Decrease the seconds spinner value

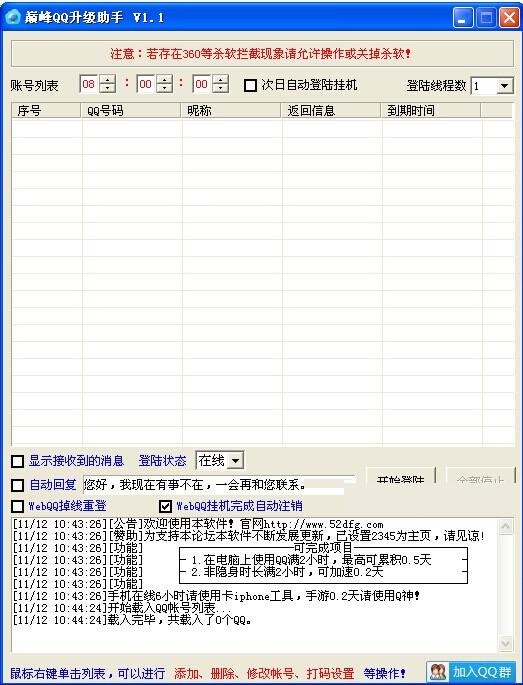221,88
